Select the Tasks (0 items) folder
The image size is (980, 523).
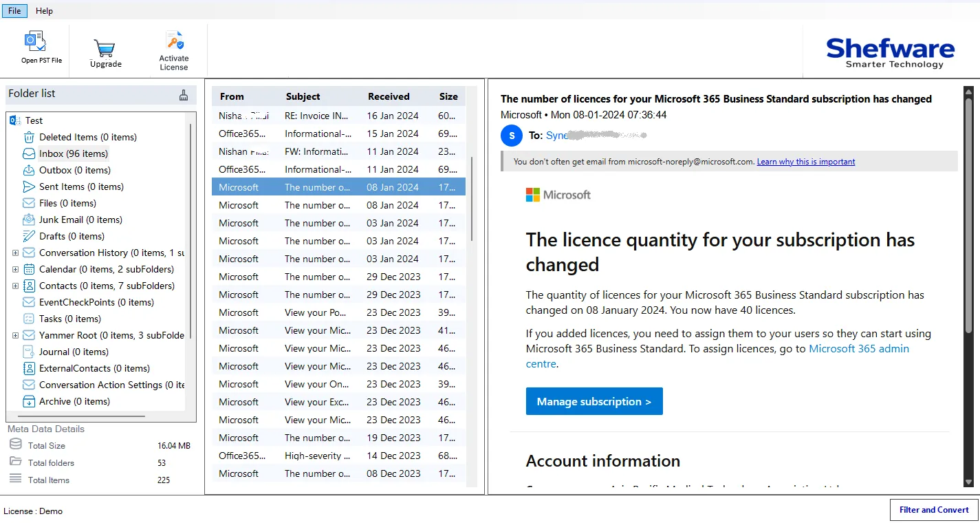70,319
